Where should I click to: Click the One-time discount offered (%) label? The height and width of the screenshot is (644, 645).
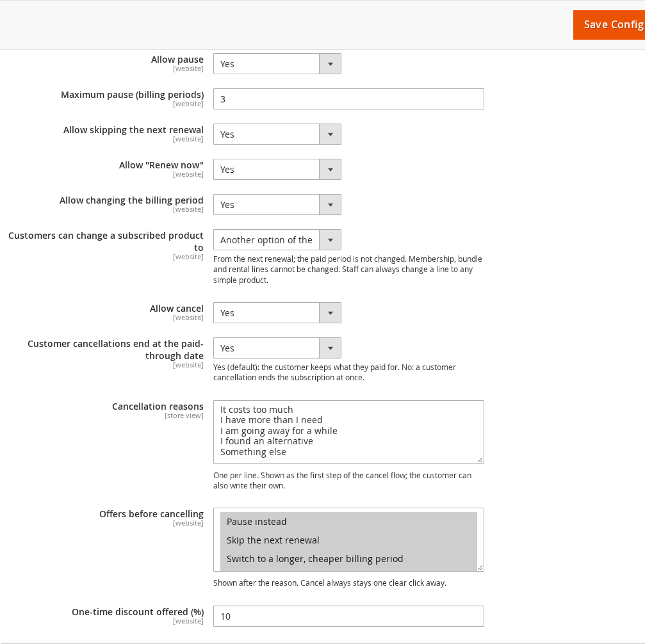(x=138, y=612)
